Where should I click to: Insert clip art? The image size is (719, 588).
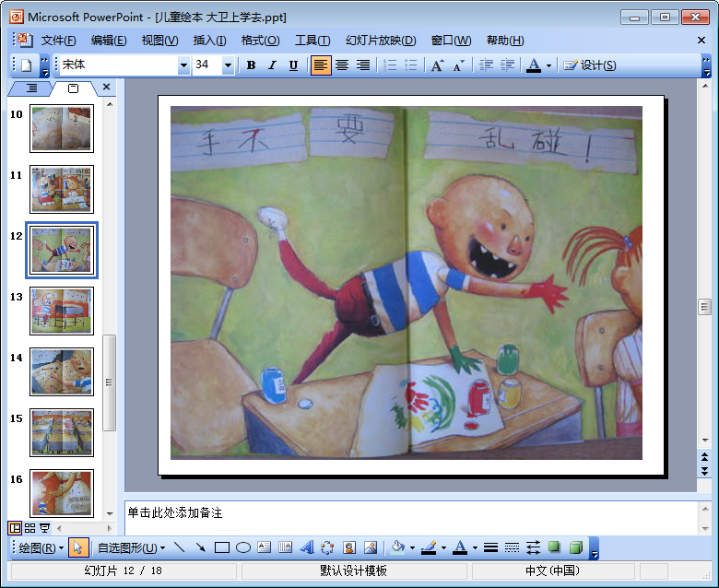point(349,547)
